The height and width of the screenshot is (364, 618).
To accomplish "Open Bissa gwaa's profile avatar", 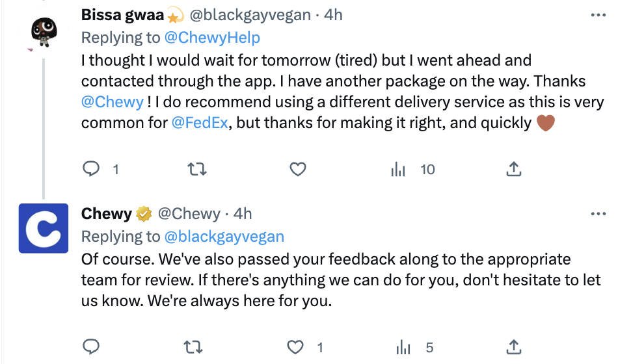I will coord(44,30).
